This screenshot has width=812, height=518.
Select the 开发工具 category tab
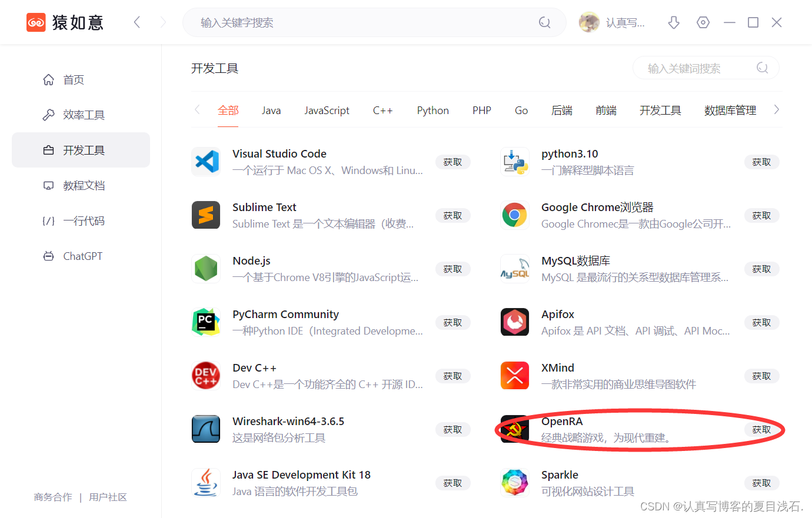coord(660,111)
